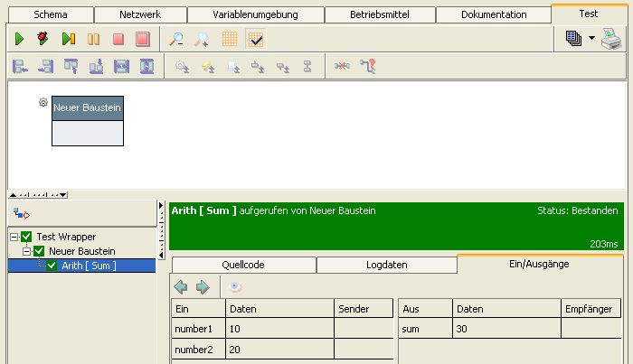Collapse the Test Wrapper tree node
Image resolution: width=633 pixels, height=364 pixels.
point(14,237)
